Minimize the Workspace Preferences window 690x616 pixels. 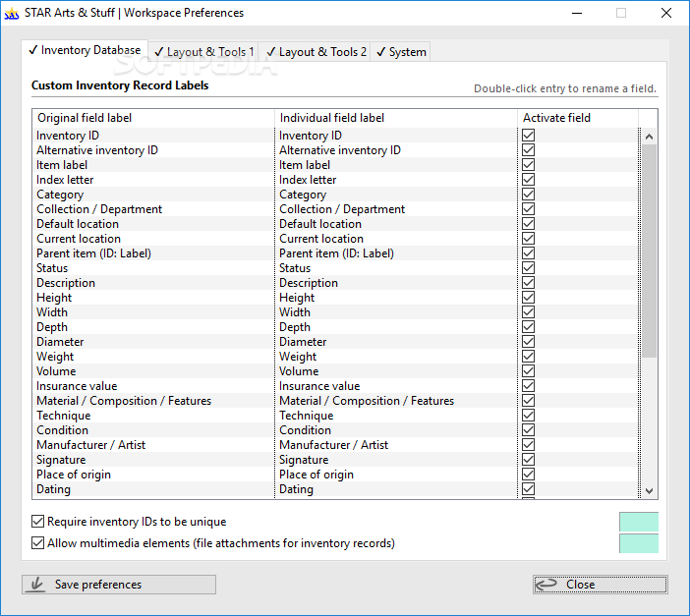click(x=577, y=13)
